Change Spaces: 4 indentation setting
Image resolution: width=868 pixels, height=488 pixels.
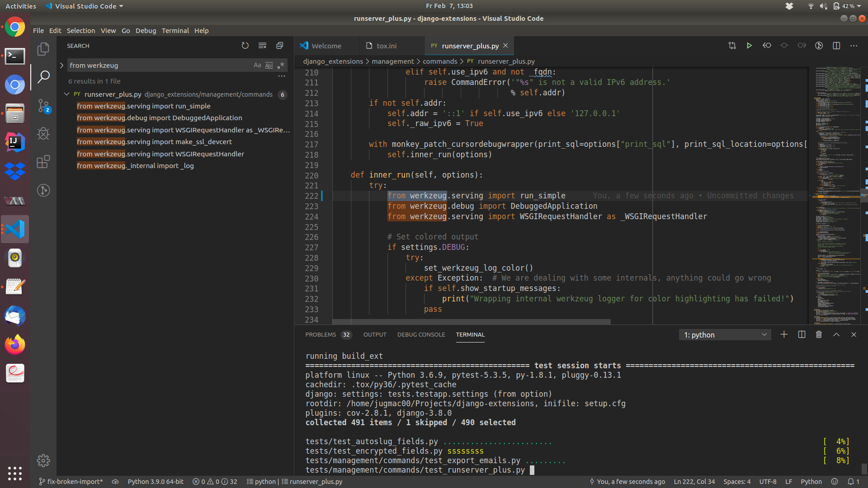737,482
